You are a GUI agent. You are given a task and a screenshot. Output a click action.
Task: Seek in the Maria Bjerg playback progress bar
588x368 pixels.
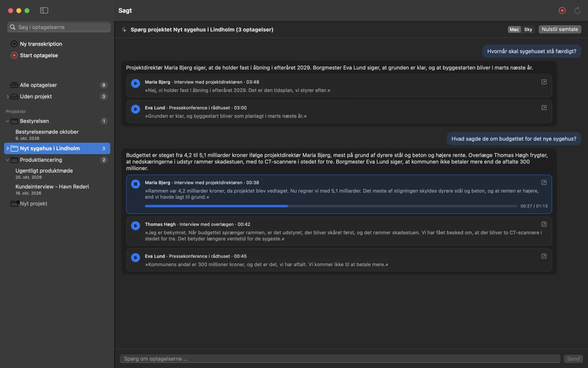pyautogui.click(x=331, y=206)
